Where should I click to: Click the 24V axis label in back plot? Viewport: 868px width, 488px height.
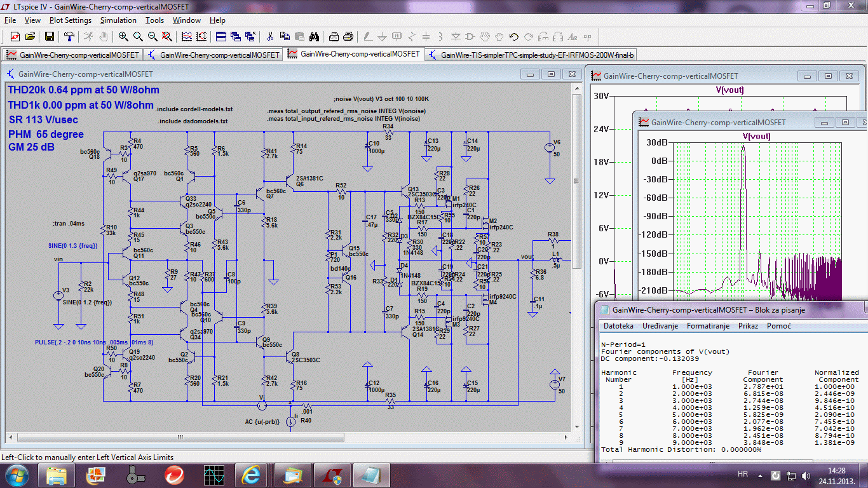601,129
